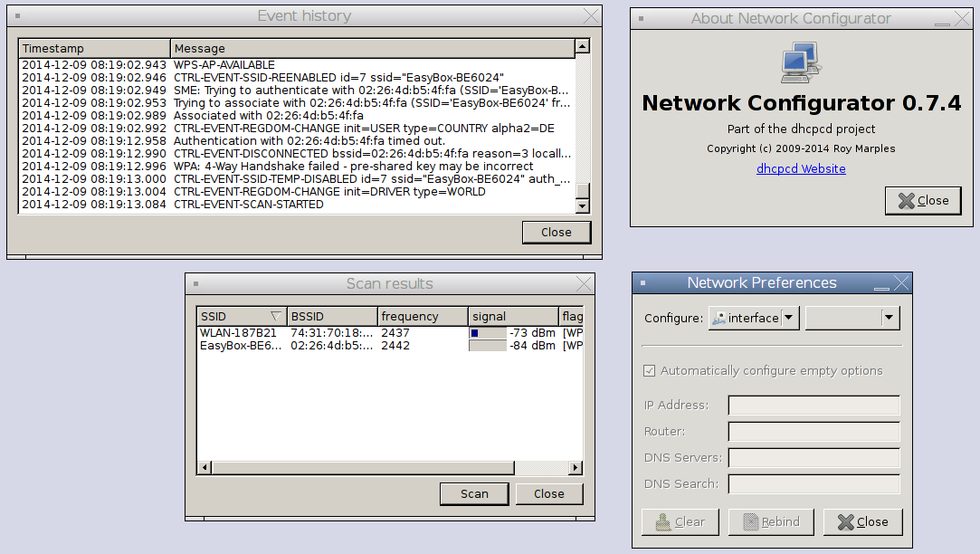
Task: Click the down arrow on Event history scrollbar
Action: (x=582, y=205)
